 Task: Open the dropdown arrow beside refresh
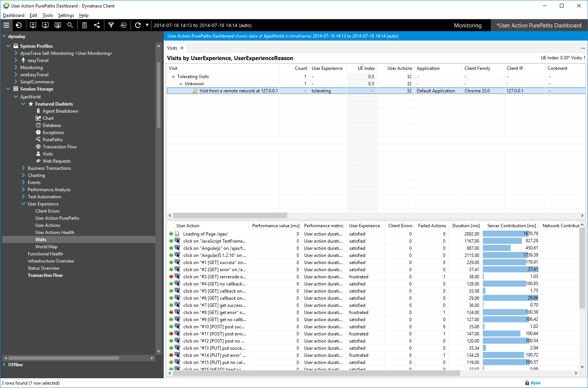(147, 25)
